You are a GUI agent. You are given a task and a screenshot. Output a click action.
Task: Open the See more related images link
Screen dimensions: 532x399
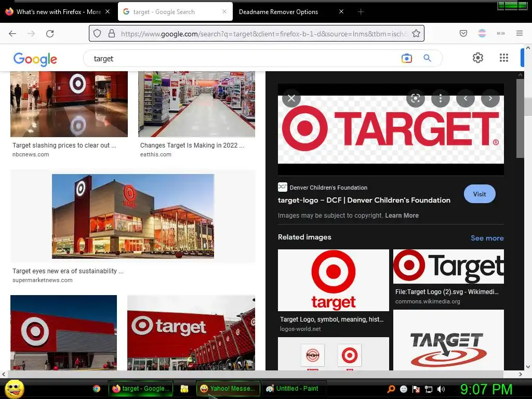487,238
